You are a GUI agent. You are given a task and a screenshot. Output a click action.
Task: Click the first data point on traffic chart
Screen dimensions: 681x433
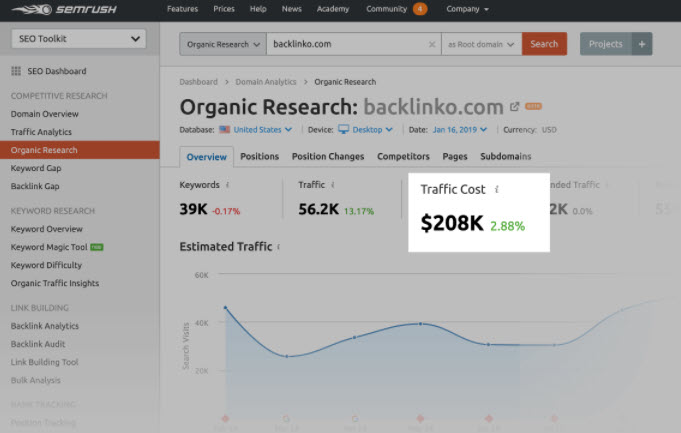pyautogui.click(x=225, y=307)
